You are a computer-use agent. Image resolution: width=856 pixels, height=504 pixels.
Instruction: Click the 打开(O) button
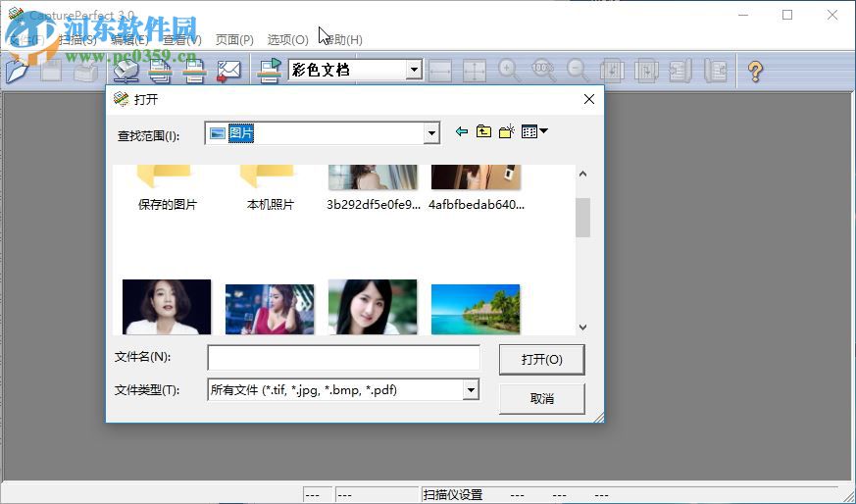tap(541, 359)
